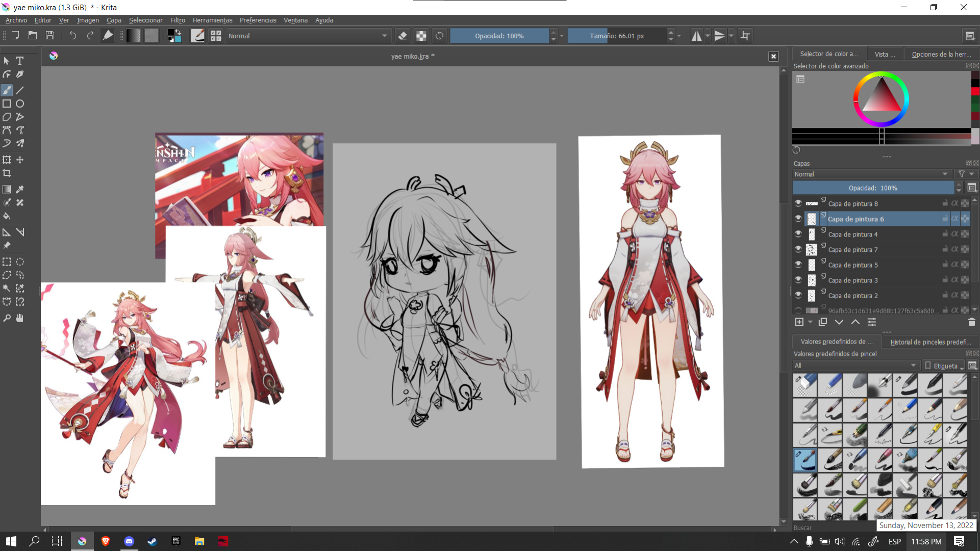Open the Filtro menu
The image size is (980, 551).
click(x=178, y=20)
